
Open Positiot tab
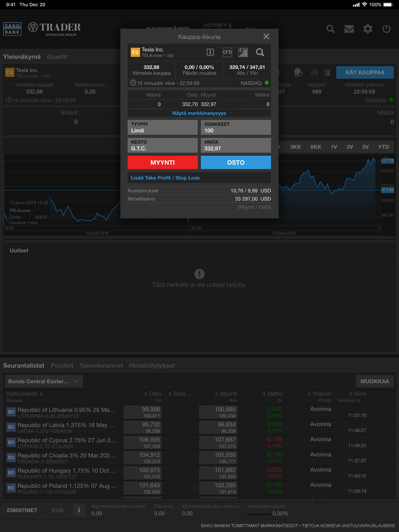click(62, 366)
